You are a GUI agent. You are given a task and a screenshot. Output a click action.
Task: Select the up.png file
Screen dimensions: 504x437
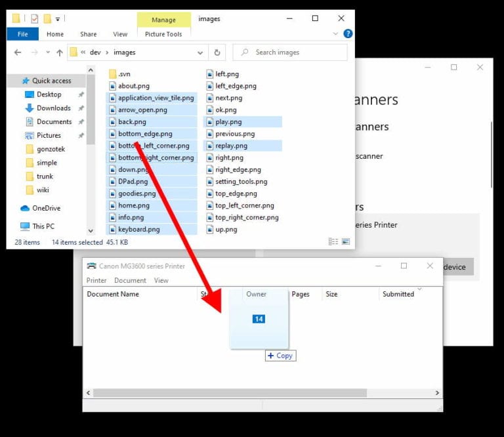[226, 229]
